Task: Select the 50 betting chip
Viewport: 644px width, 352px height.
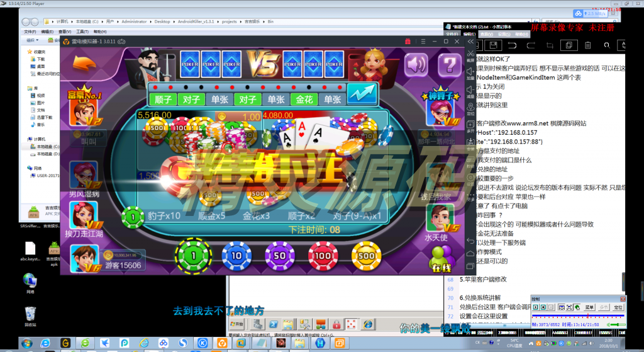Action: 280,256
